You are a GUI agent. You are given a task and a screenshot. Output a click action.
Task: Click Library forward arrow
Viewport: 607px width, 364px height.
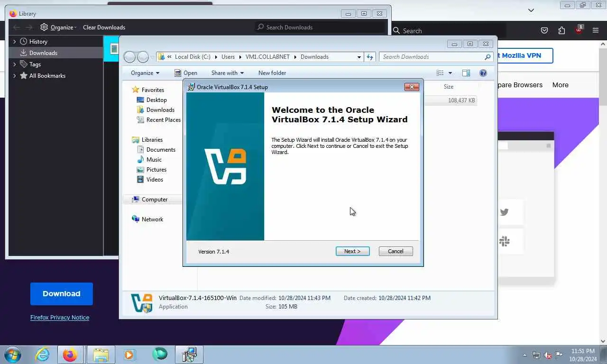point(29,27)
